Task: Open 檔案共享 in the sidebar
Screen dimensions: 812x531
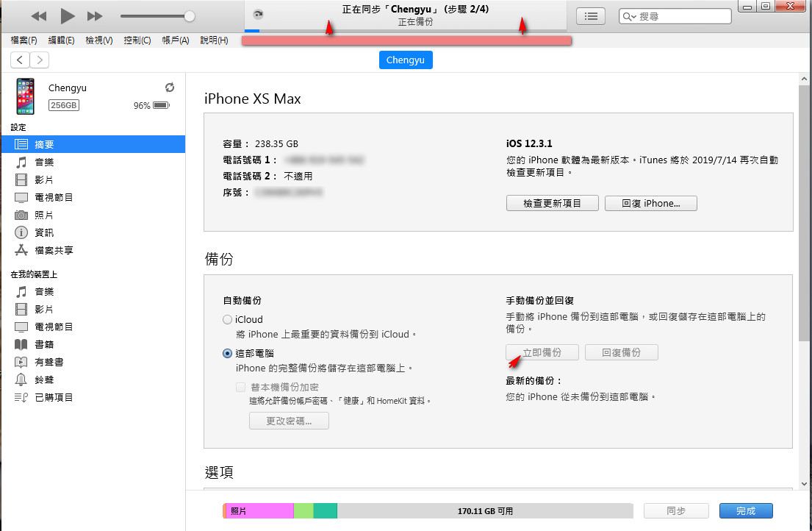Action: (x=54, y=250)
